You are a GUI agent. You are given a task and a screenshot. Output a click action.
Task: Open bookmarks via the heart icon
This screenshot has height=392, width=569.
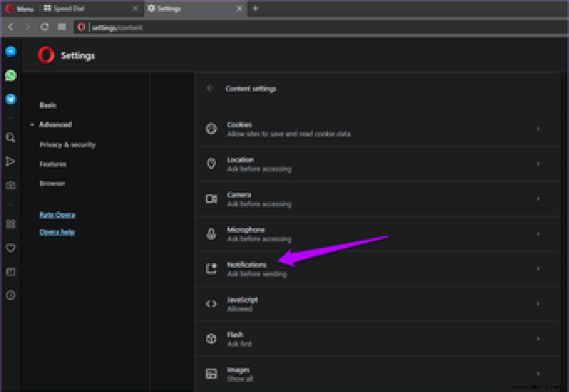[x=11, y=248]
